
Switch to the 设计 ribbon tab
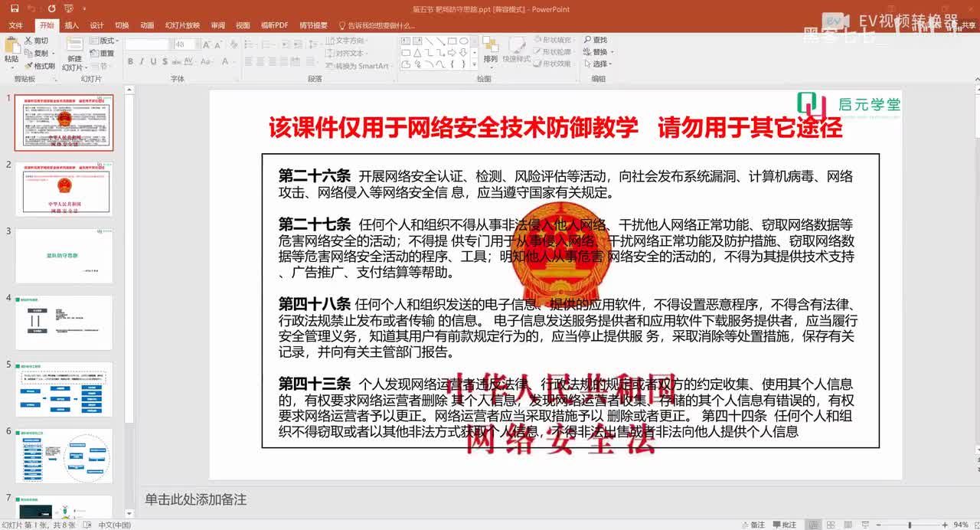point(96,25)
